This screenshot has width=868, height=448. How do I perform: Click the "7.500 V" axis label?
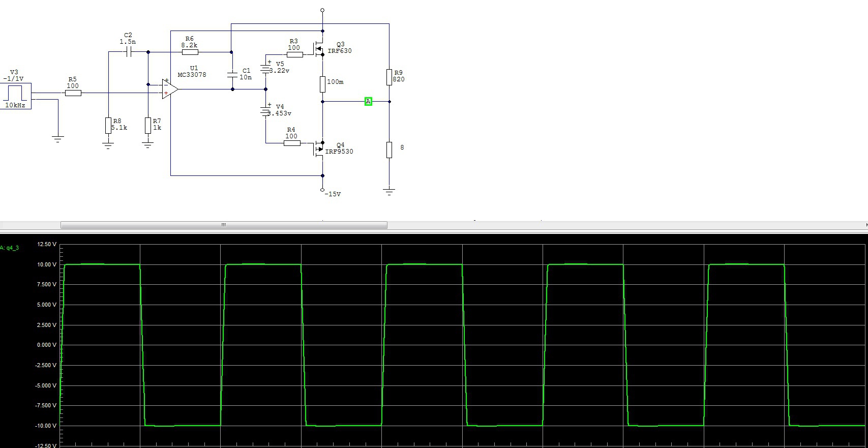tap(47, 284)
